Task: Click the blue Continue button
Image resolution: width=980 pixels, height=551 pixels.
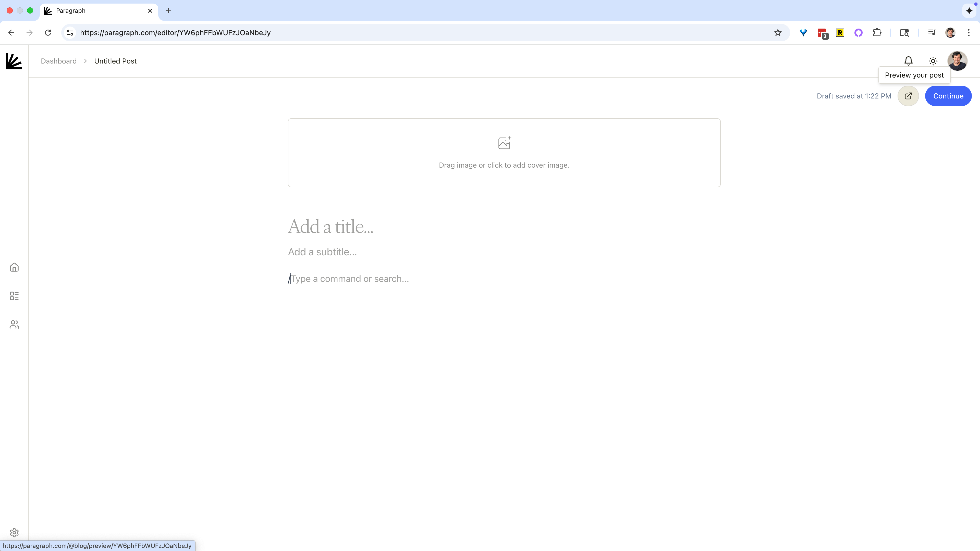Action: 948,96
